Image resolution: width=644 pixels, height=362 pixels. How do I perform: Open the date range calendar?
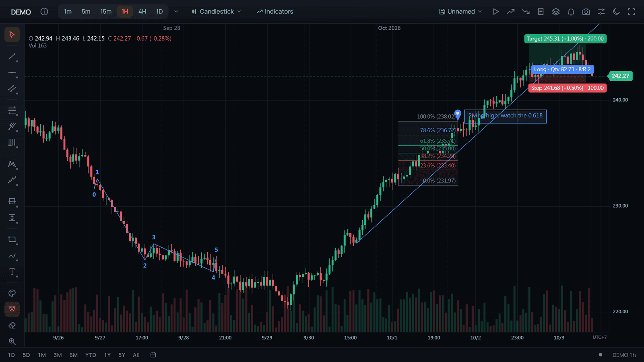tap(153, 355)
